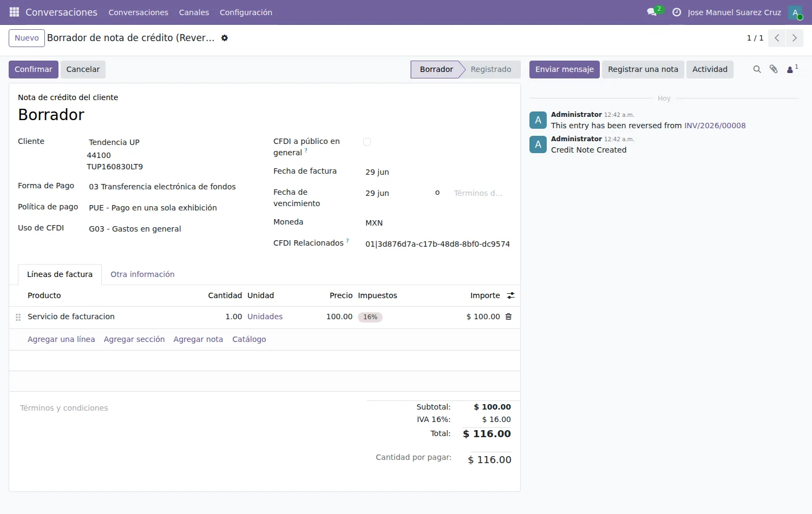Go to the next record arrow
This screenshot has width=812, height=514.
[x=795, y=38]
